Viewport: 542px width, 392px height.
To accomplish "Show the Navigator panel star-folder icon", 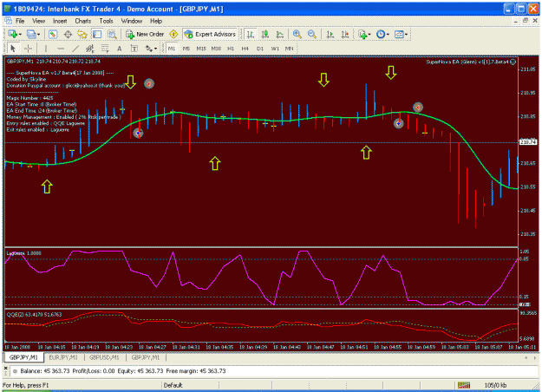I will 82,34.
